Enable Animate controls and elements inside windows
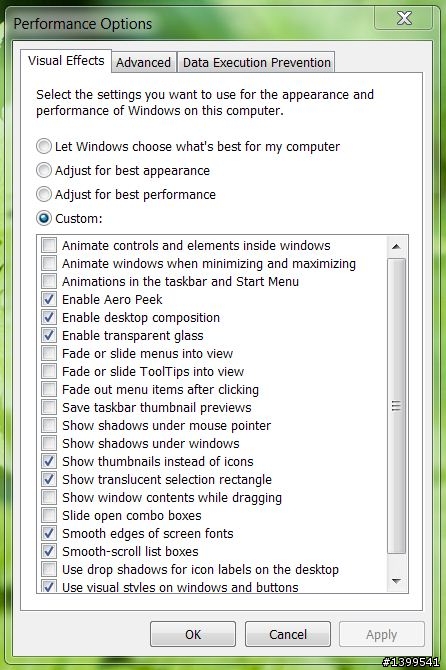The image size is (446, 670). pyautogui.click(x=49, y=245)
